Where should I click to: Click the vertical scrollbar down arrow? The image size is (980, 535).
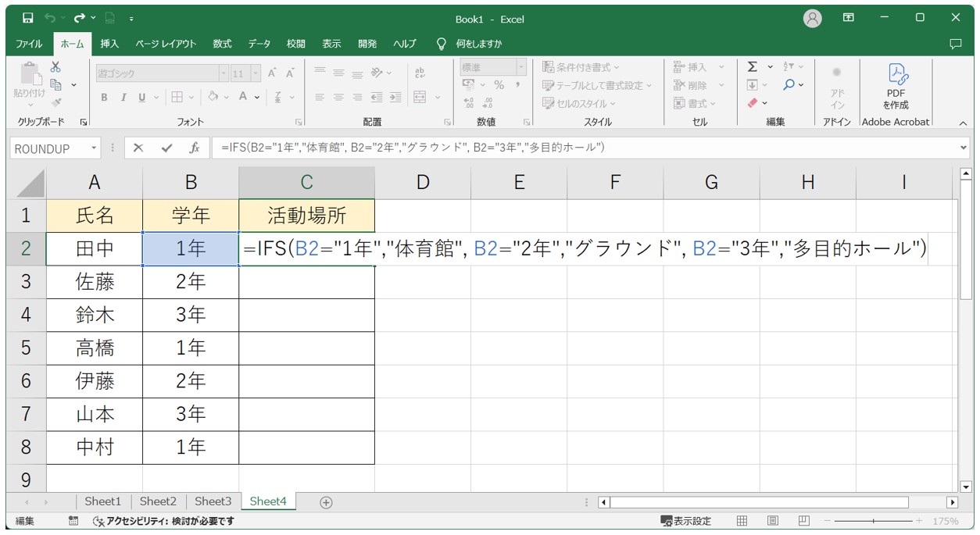pos(967,486)
